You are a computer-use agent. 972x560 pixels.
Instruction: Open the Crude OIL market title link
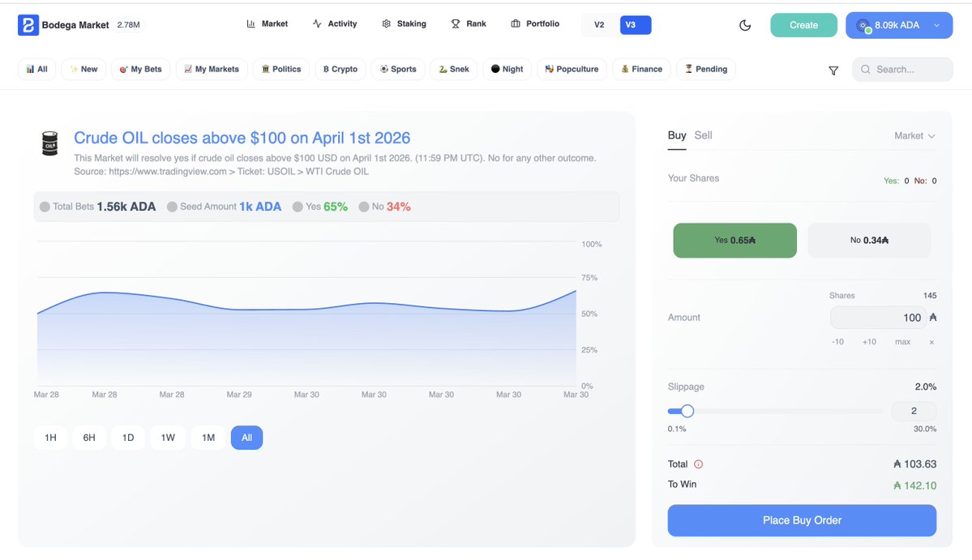pos(242,138)
